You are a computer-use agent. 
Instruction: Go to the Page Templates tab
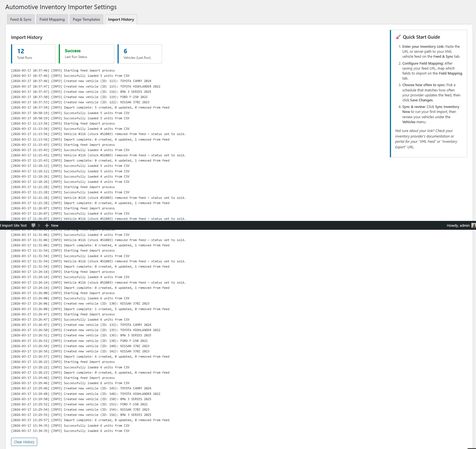pos(86,19)
